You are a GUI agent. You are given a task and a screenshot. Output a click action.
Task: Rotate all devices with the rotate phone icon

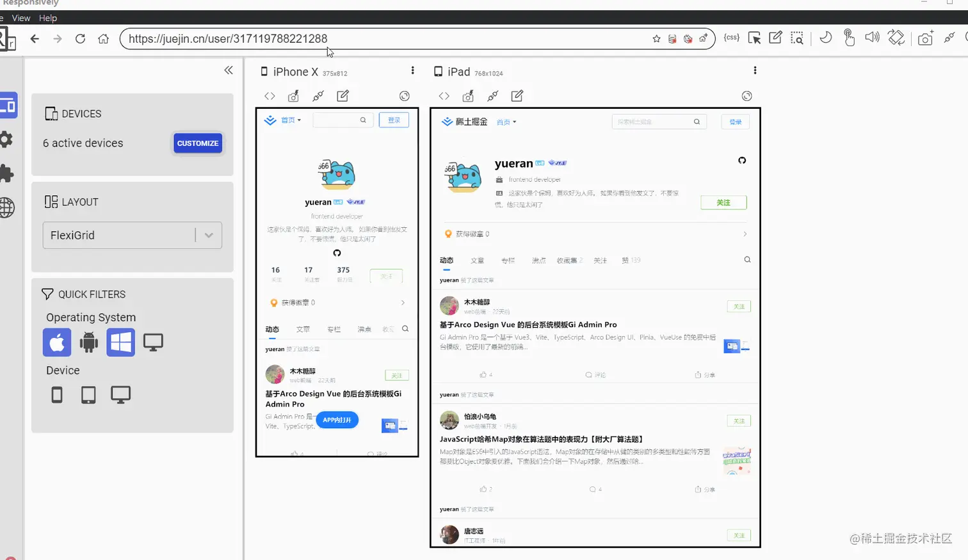(896, 38)
